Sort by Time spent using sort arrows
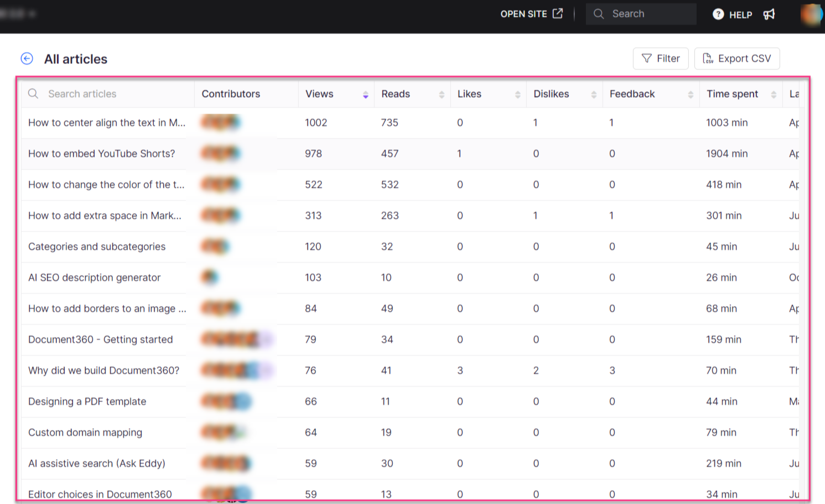 tap(774, 95)
